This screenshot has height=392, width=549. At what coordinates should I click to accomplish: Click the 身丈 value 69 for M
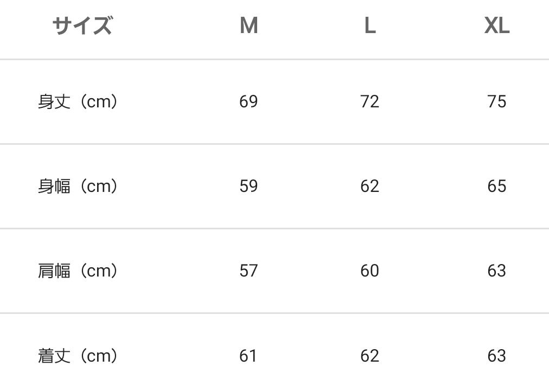click(x=248, y=101)
